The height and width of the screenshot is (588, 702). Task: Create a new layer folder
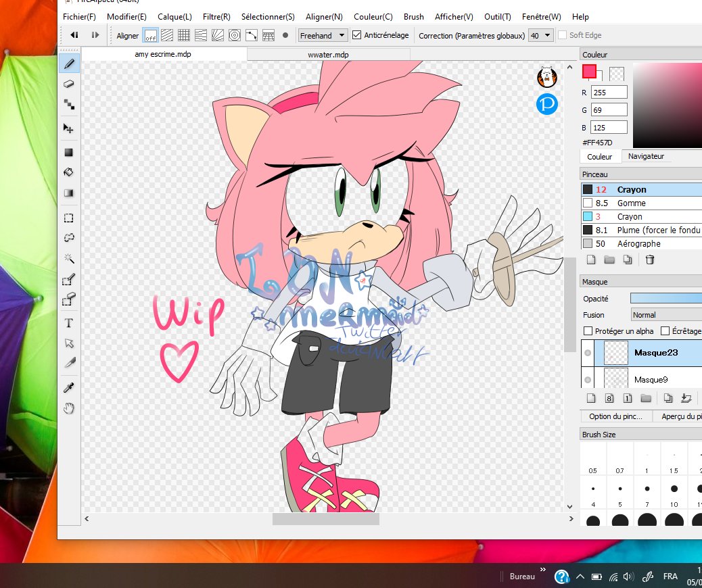[x=646, y=398]
